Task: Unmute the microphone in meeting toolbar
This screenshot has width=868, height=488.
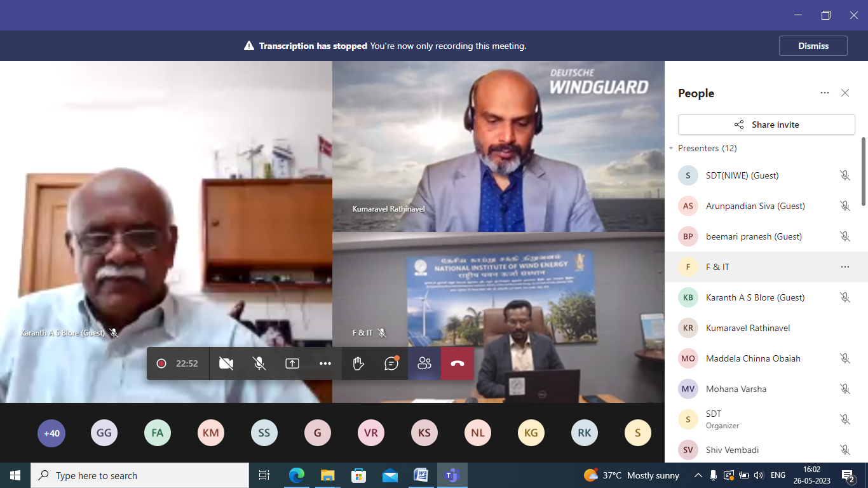Action: click(259, 363)
